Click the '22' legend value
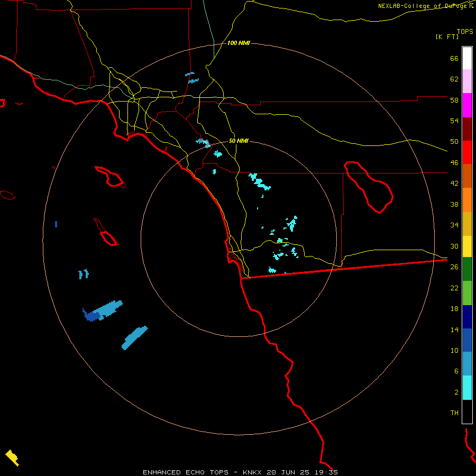 454,288
